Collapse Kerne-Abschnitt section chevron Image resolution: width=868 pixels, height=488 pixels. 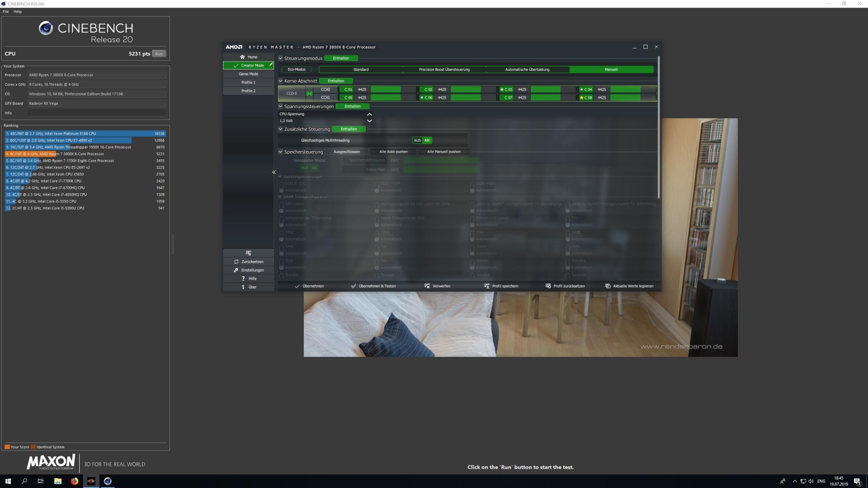[x=280, y=81]
